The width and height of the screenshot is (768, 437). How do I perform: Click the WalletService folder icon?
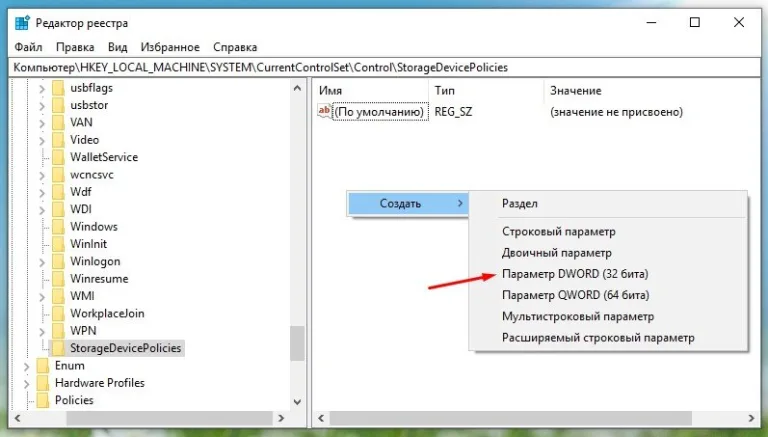pyautogui.click(x=58, y=157)
